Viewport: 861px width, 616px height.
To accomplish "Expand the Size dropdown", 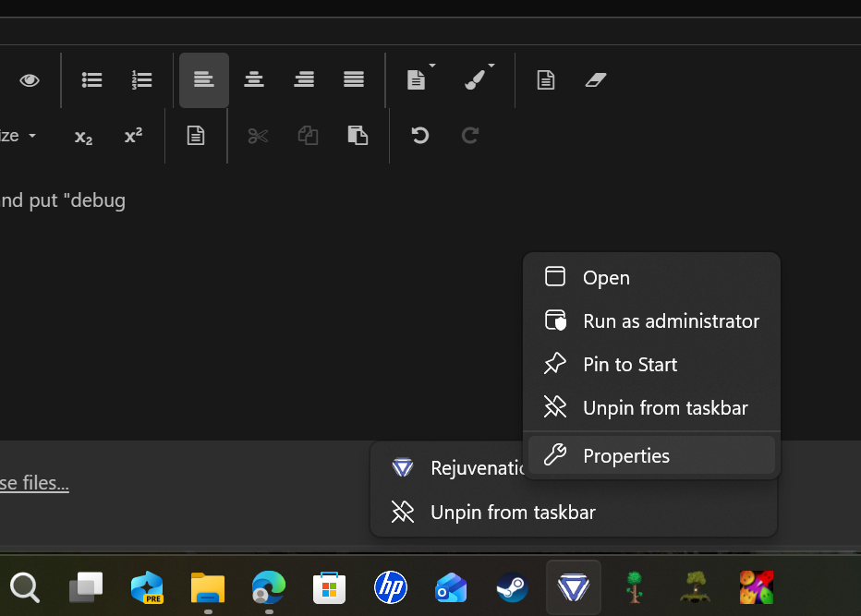I will coord(18,136).
